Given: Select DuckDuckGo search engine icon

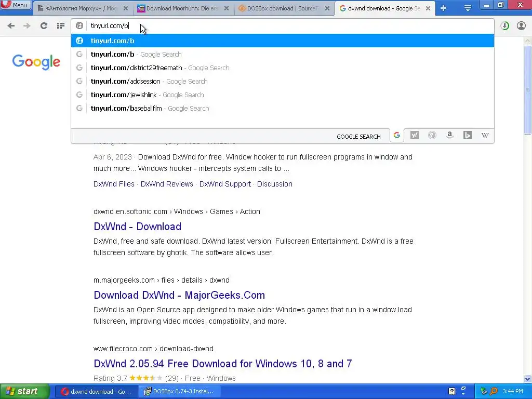Looking at the screenshot, I should (x=432, y=136).
